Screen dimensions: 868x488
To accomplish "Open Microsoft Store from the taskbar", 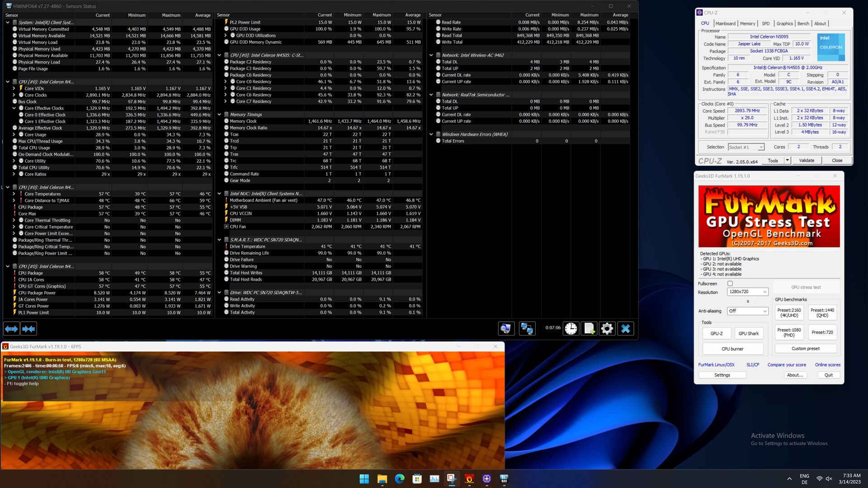I will tap(417, 479).
